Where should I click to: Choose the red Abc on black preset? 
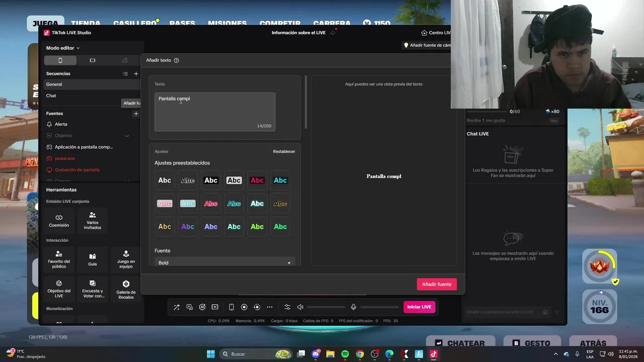click(257, 180)
